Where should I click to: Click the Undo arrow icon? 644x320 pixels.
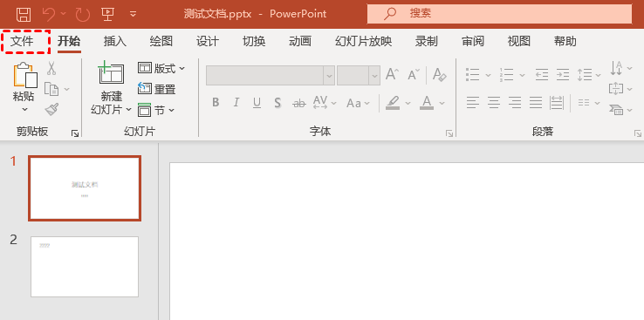click(x=49, y=14)
